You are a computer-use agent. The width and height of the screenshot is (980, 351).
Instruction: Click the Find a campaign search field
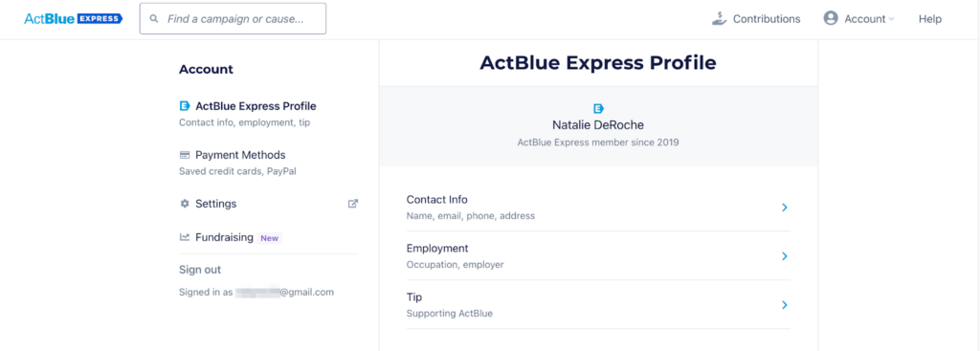[x=233, y=19]
